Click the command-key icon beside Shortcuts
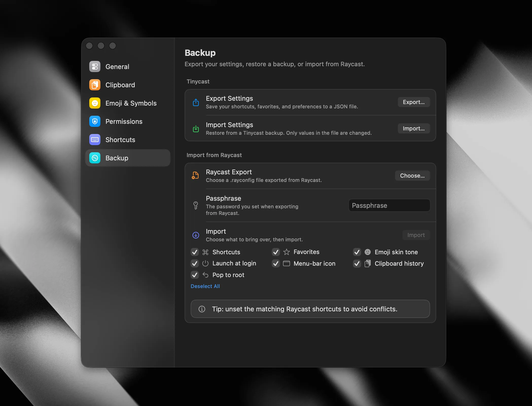Image resolution: width=532 pixels, height=406 pixels. [205, 252]
